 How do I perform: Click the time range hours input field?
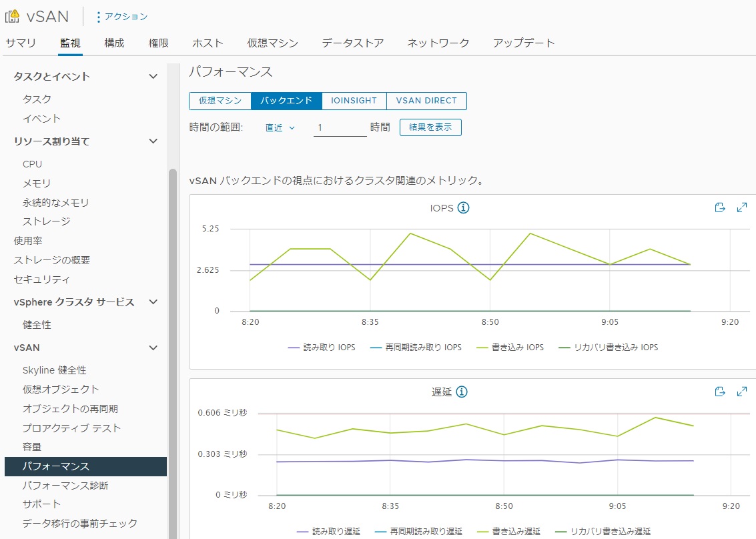(x=340, y=127)
